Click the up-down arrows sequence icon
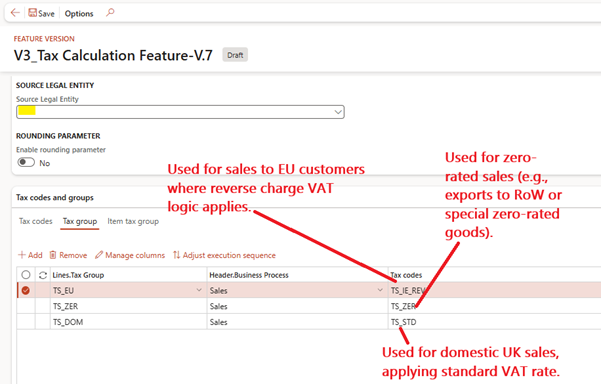Image resolution: width=601 pixels, height=384 pixels. (x=176, y=255)
